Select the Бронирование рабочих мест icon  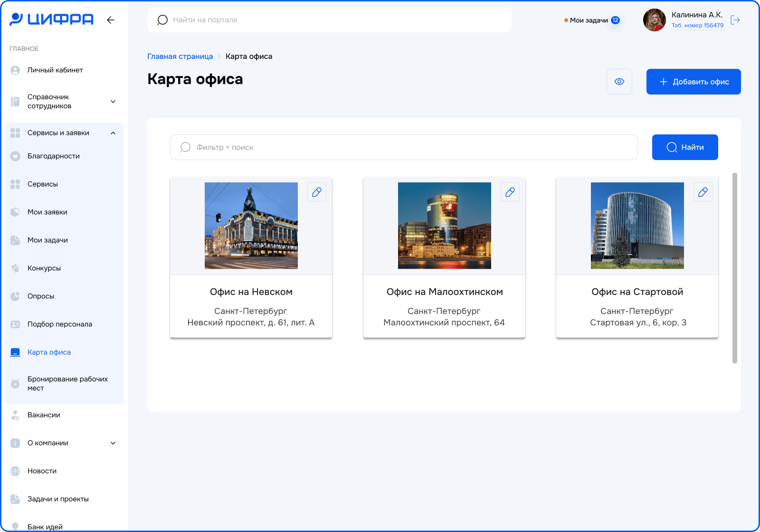click(15, 383)
